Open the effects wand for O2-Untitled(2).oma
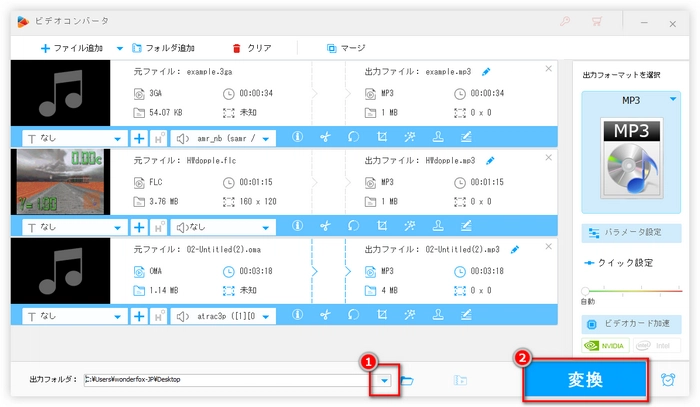The width and height of the screenshot is (700, 407). [409, 315]
